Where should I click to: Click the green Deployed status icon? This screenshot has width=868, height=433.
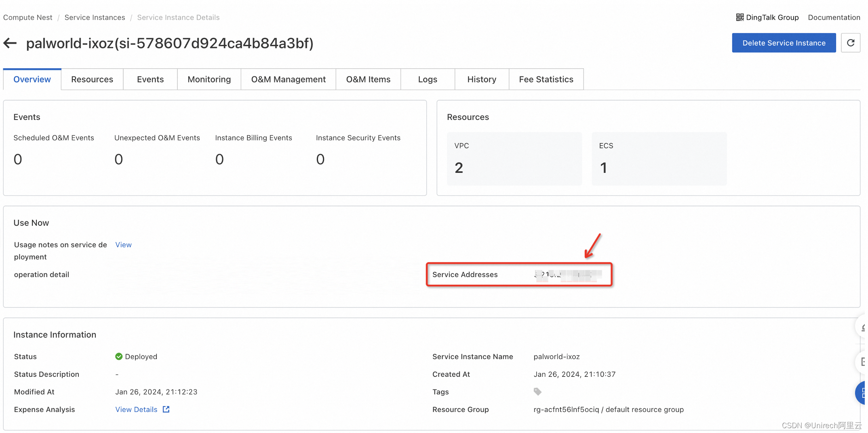[x=119, y=356]
